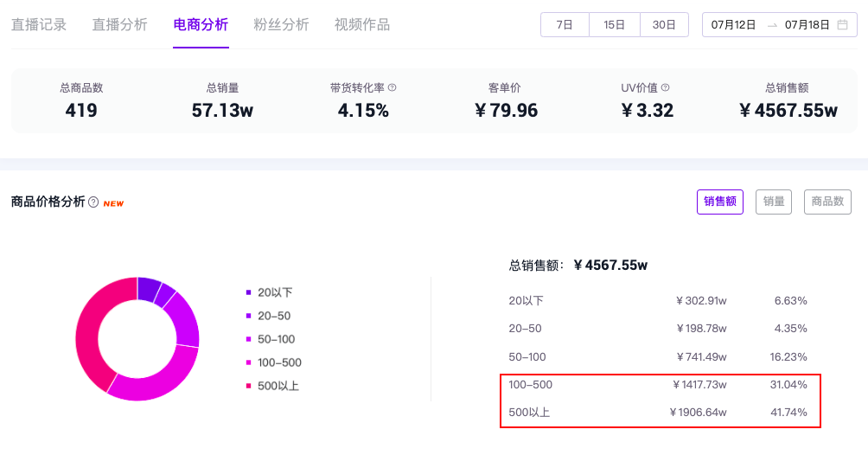
Task: Switch chart metric to 商品数
Action: (827, 202)
